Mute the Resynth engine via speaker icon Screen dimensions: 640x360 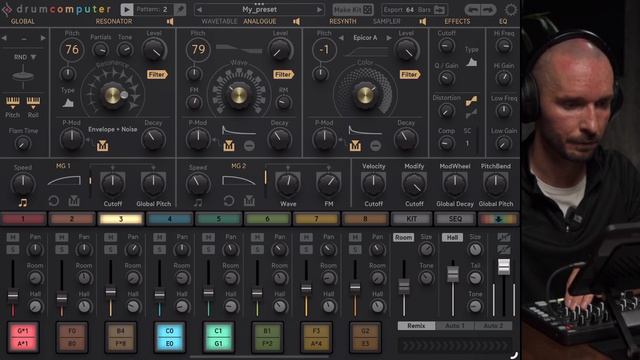click(423, 21)
